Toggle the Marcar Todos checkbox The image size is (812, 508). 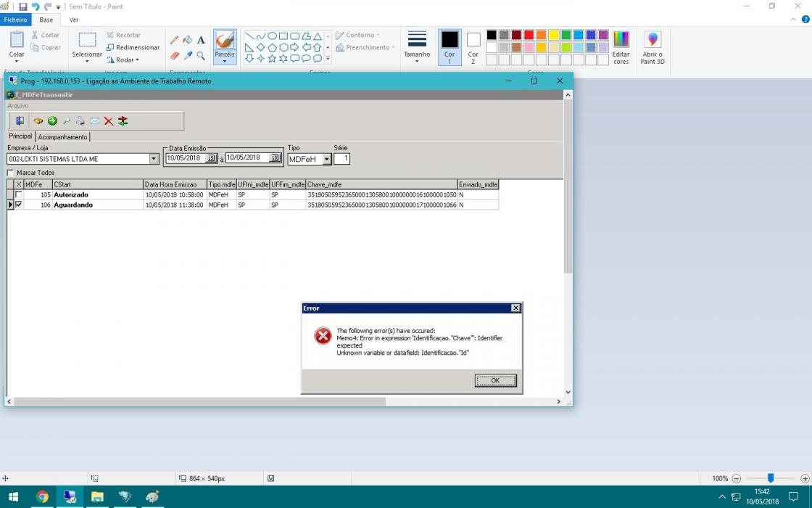point(10,173)
